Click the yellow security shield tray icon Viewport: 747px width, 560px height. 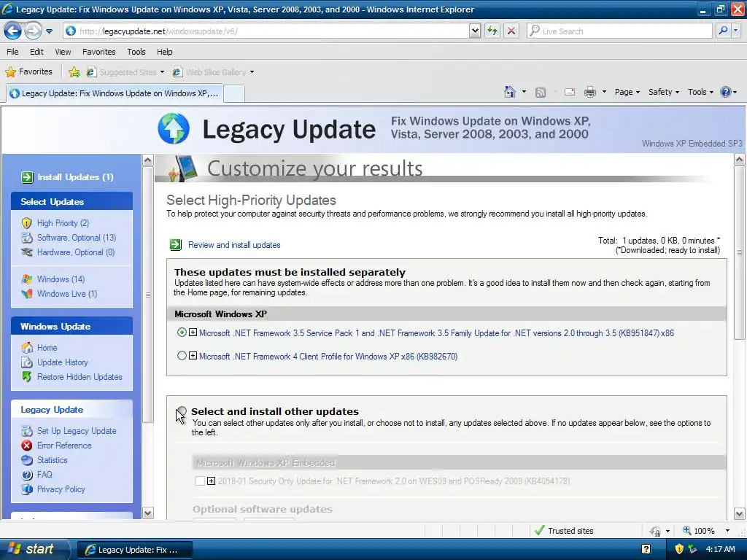coord(679,549)
